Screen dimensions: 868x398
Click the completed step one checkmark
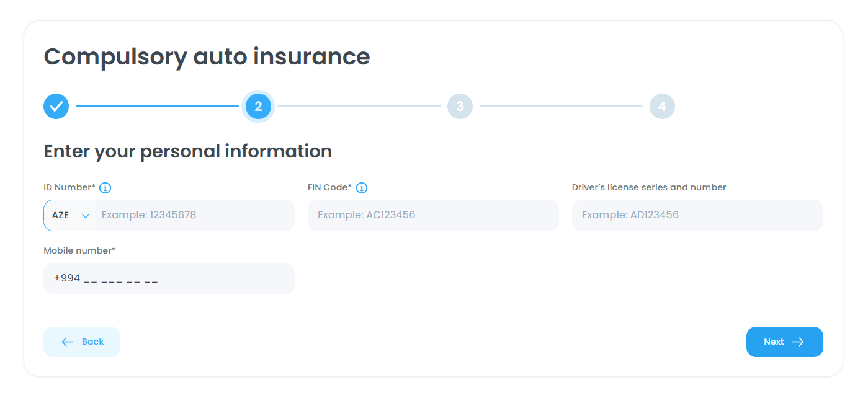pos(56,107)
